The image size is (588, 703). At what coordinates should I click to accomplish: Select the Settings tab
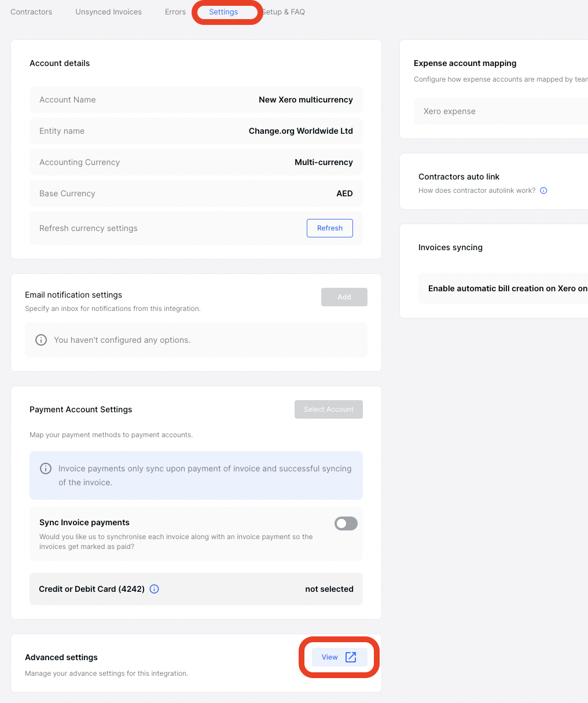[223, 12]
